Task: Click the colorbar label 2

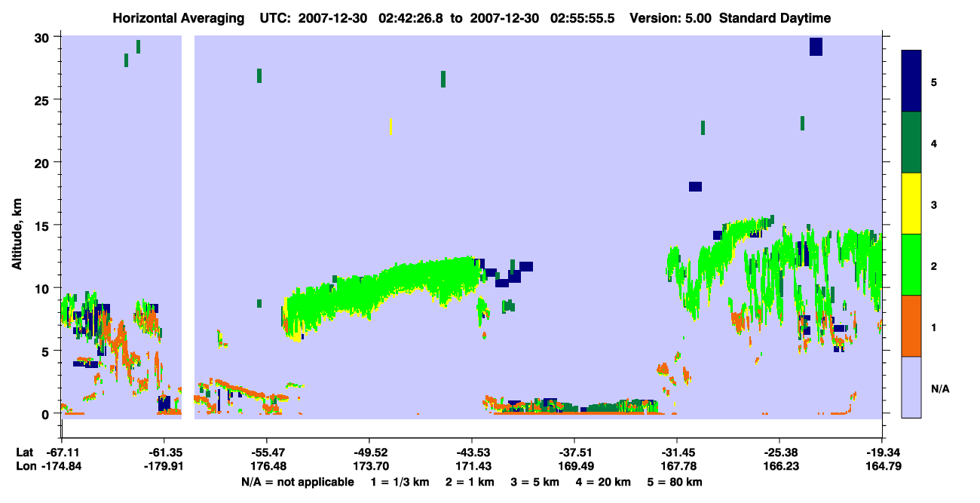Action: (934, 265)
